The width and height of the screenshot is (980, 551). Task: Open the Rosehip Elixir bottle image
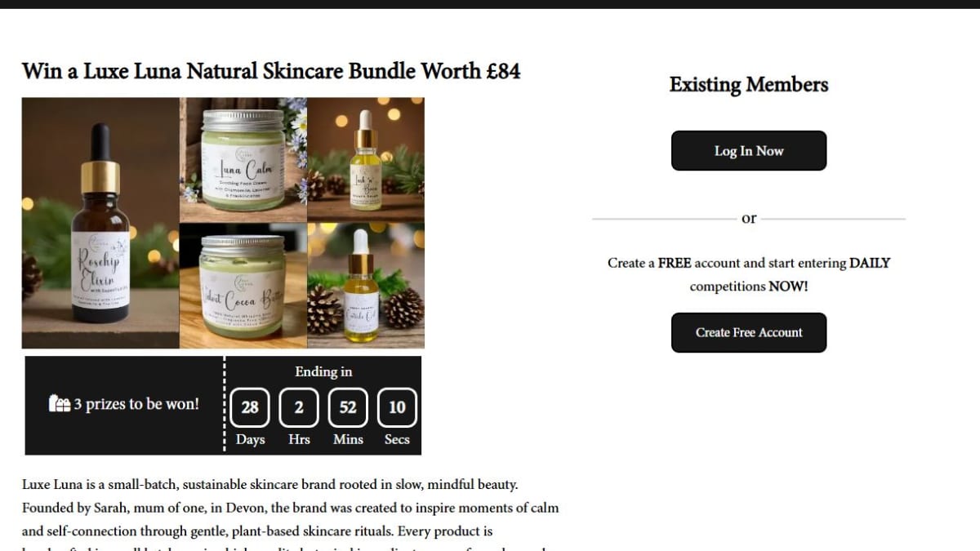[x=100, y=223]
